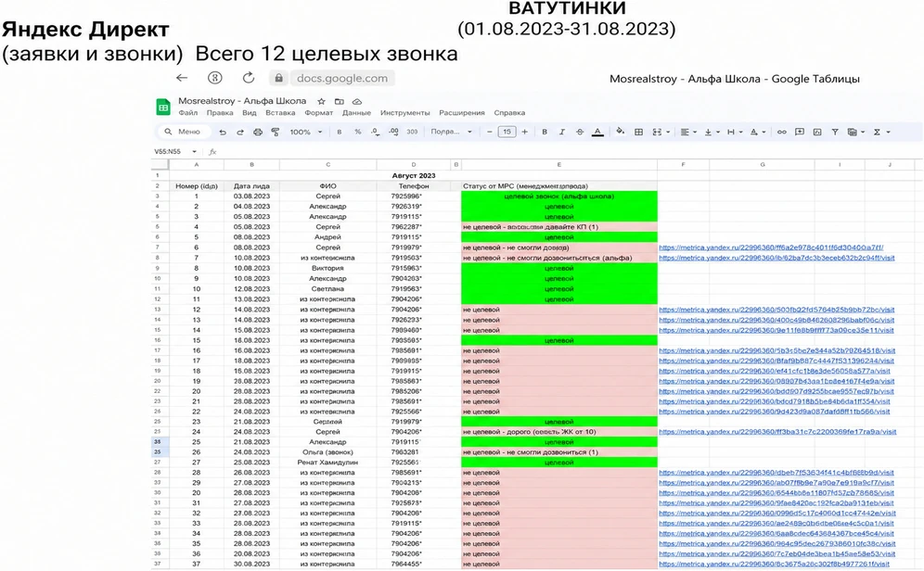
Task: Open more number formats menu
Action: tap(412, 132)
